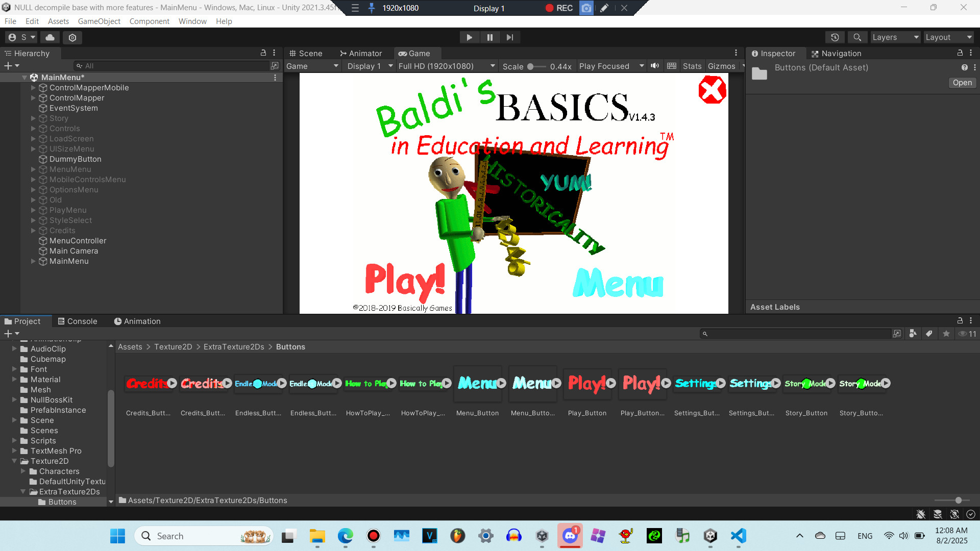Click the version history icon near Layers
Image resolution: width=980 pixels, height=551 pixels.
(835, 37)
